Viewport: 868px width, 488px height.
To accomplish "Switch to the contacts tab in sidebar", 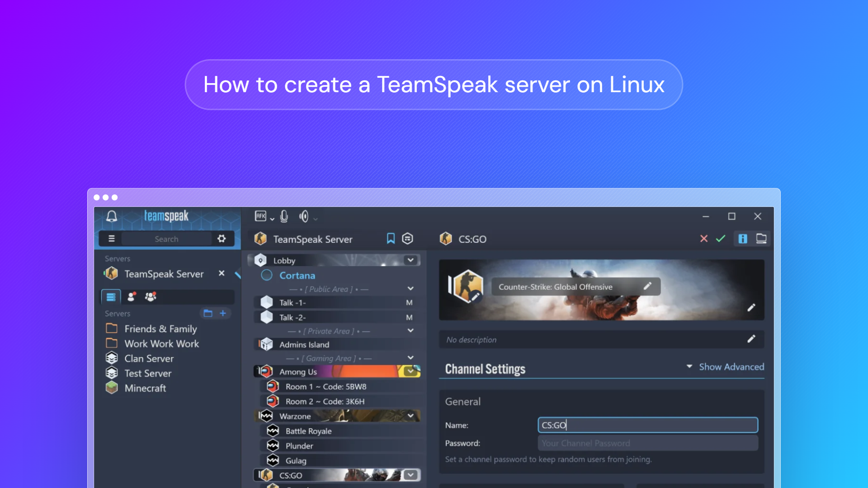I will [x=131, y=297].
